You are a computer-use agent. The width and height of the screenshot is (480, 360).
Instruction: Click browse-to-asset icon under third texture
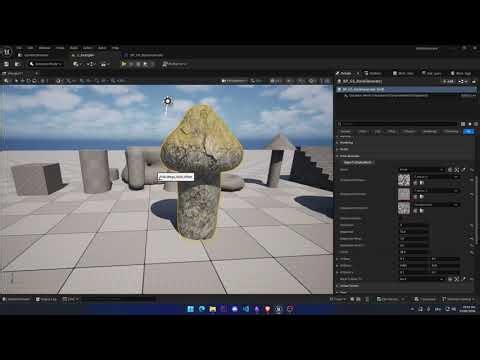point(422,211)
